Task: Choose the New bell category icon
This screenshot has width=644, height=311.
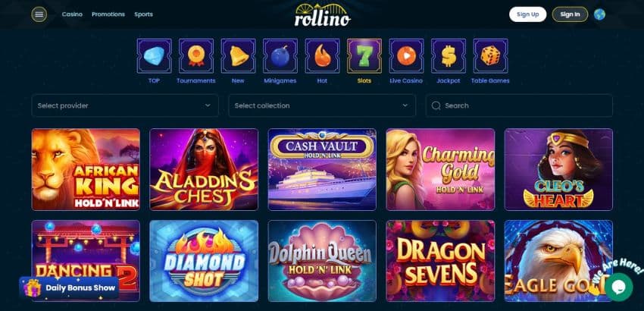Action: click(x=238, y=56)
